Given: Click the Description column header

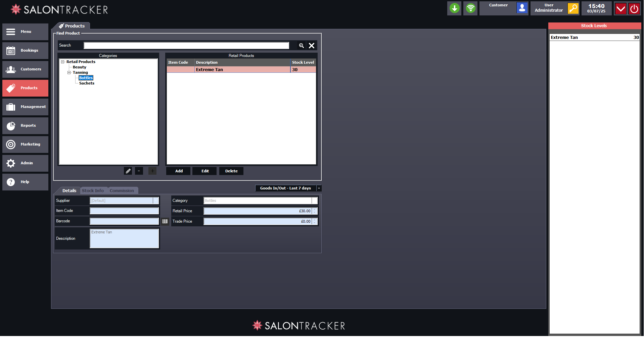Looking at the screenshot, I should (242, 62).
